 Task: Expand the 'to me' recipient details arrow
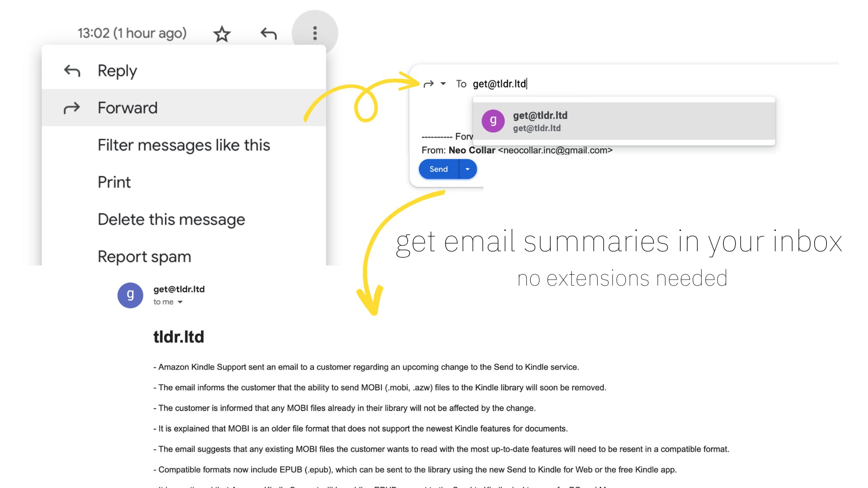pyautogui.click(x=181, y=301)
